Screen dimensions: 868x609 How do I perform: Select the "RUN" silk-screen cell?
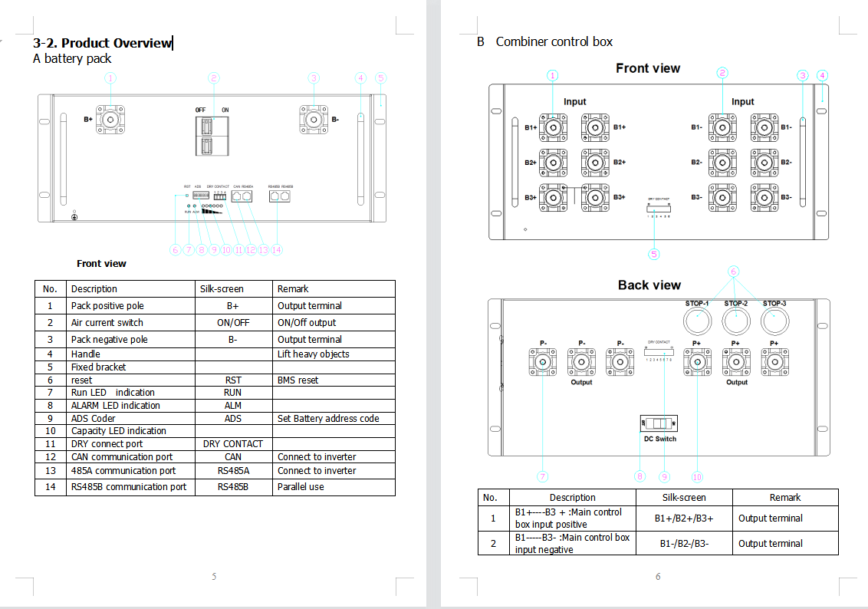232,393
